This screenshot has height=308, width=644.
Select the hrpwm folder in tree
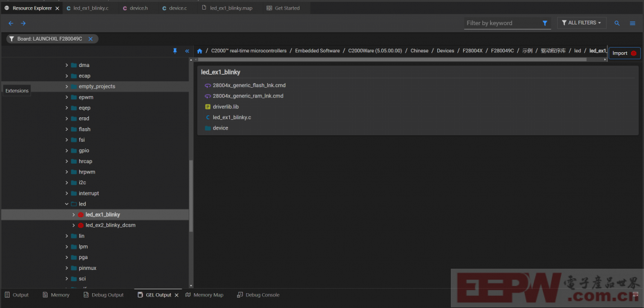[x=87, y=172]
